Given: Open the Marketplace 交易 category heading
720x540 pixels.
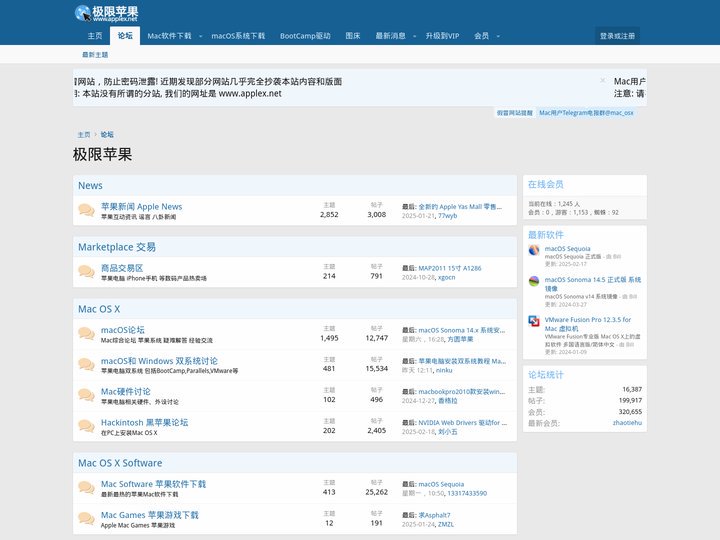Looking at the screenshot, I should click(x=117, y=247).
